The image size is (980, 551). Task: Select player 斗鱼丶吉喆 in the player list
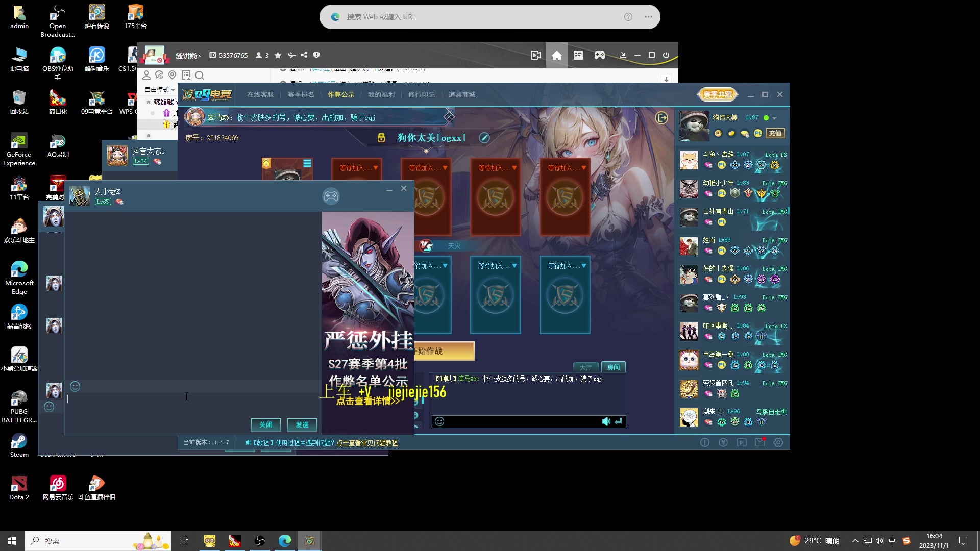[x=732, y=160]
